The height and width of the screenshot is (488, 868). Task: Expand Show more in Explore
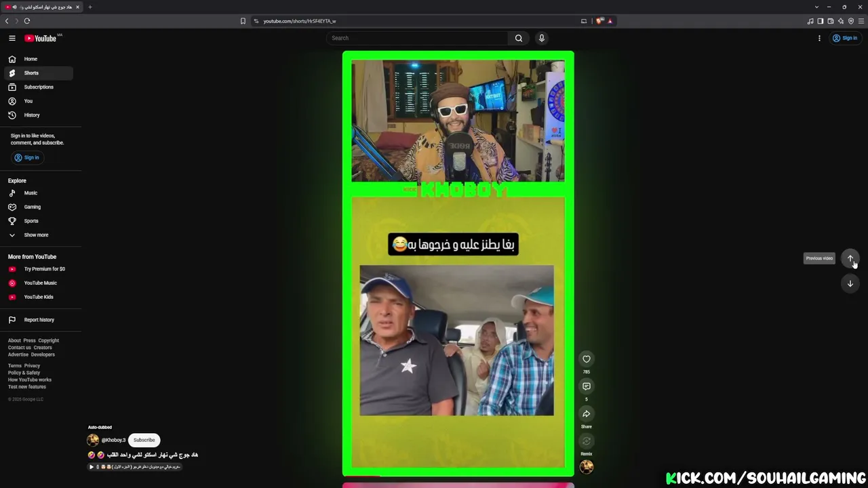pyautogui.click(x=38, y=235)
